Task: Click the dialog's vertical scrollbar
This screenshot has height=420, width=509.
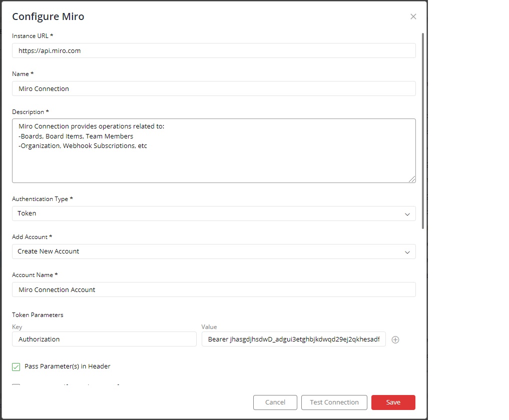Action: click(422, 130)
